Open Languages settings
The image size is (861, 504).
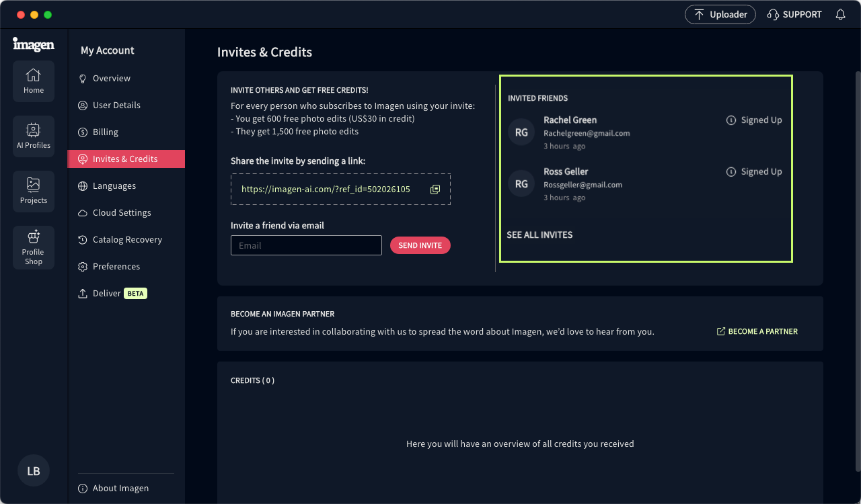126,186
